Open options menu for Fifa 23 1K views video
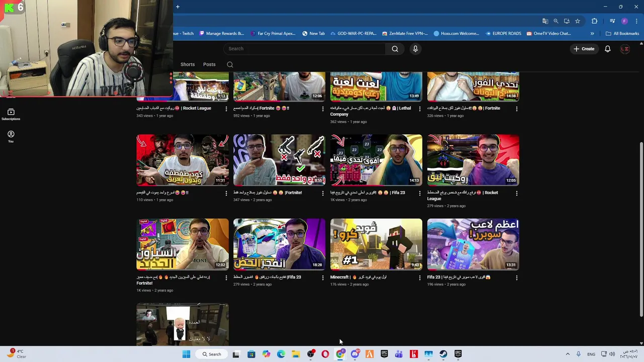This screenshot has height=362, width=644. pyautogui.click(x=420, y=193)
